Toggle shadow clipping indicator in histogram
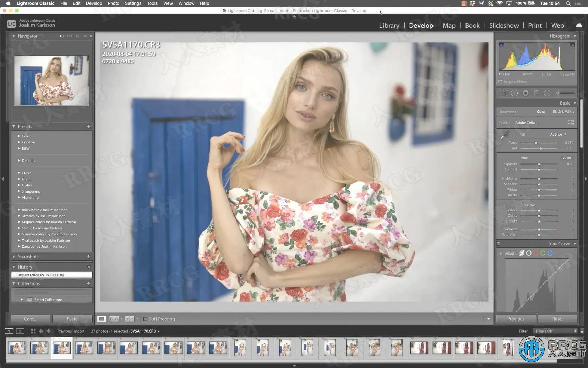This screenshot has width=588, height=368. (501, 45)
